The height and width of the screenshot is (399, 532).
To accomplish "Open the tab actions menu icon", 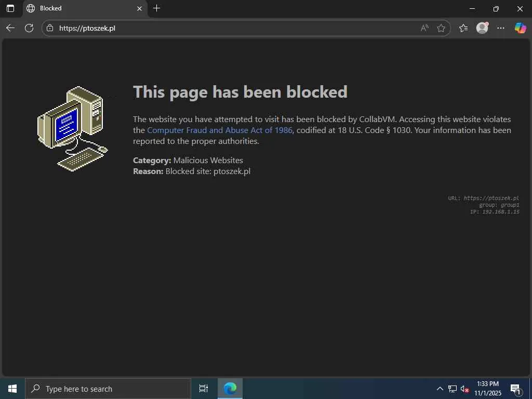I will [10, 8].
